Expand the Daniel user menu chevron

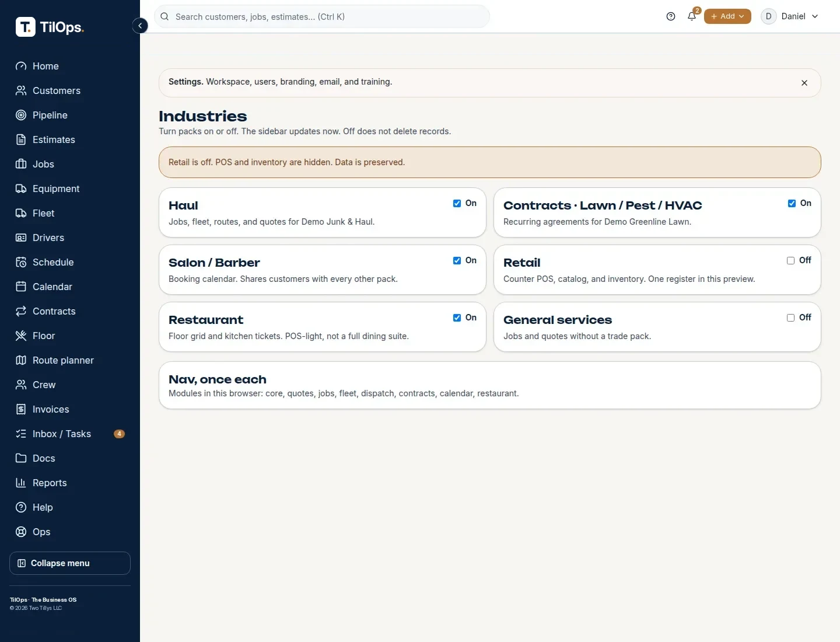pos(815,16)
